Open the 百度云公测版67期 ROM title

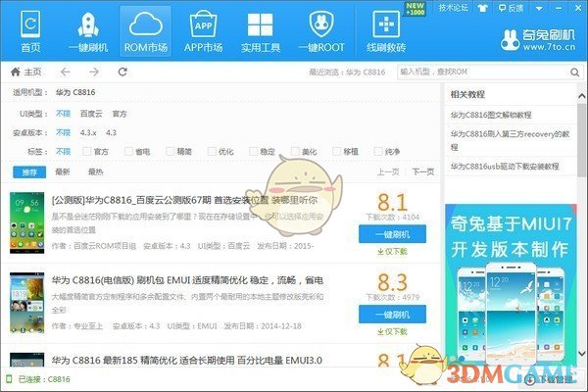[184, 200]
